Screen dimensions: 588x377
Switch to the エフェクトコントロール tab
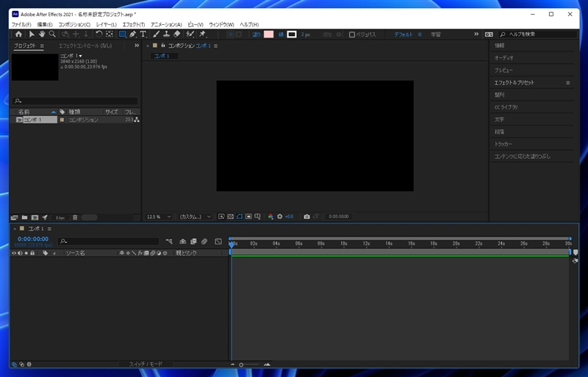point(85,46)
